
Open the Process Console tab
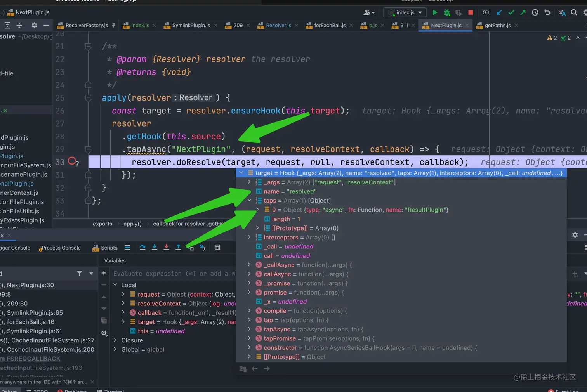(x=61, y=248)
